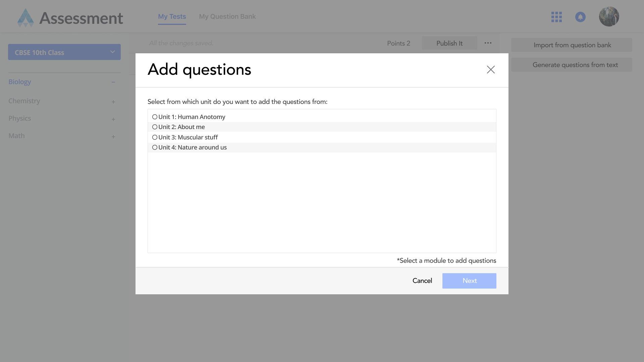Expand the Math section plus icon

coord(113,137)
